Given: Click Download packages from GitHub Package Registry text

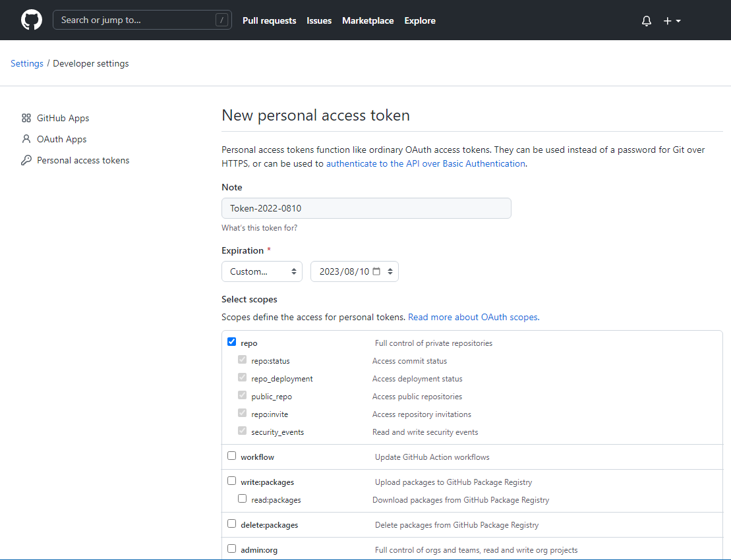Looking at the screenshot, I should [461, 500].
